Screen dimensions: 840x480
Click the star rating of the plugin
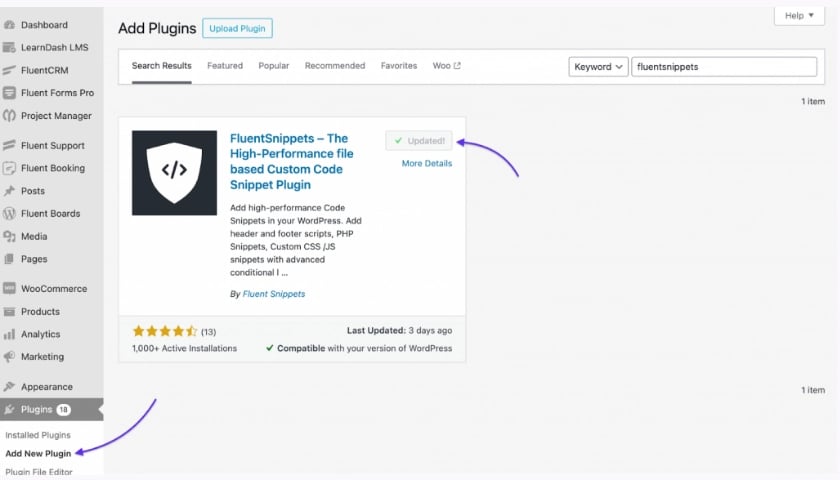click(165, 331)
